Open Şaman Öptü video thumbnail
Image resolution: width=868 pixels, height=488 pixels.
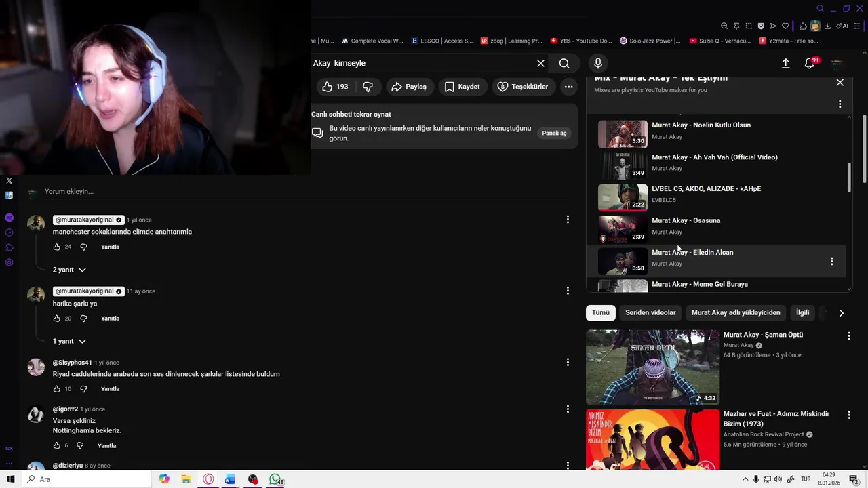pos(652,367)
